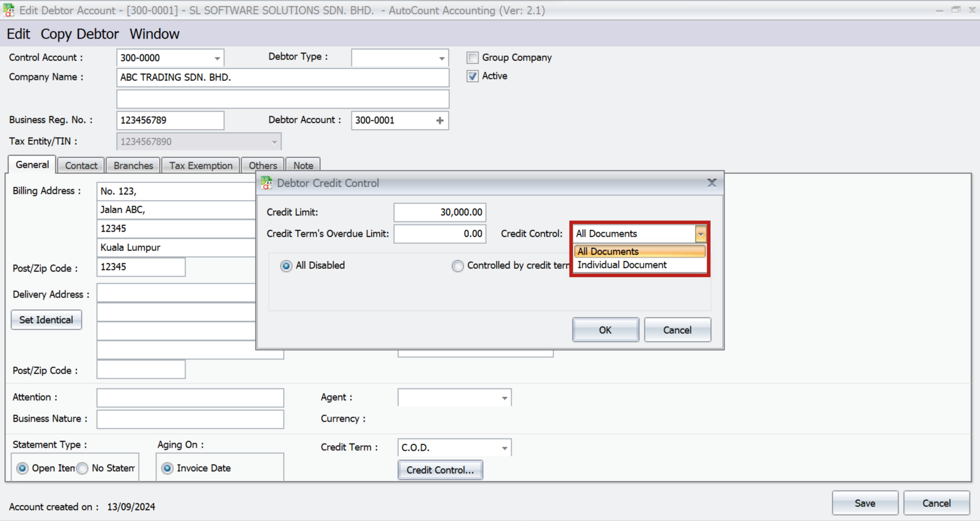Click Cancel at bottom of Edit Debtor window
This screenshot has height=521, width=980.
(936, 503)
